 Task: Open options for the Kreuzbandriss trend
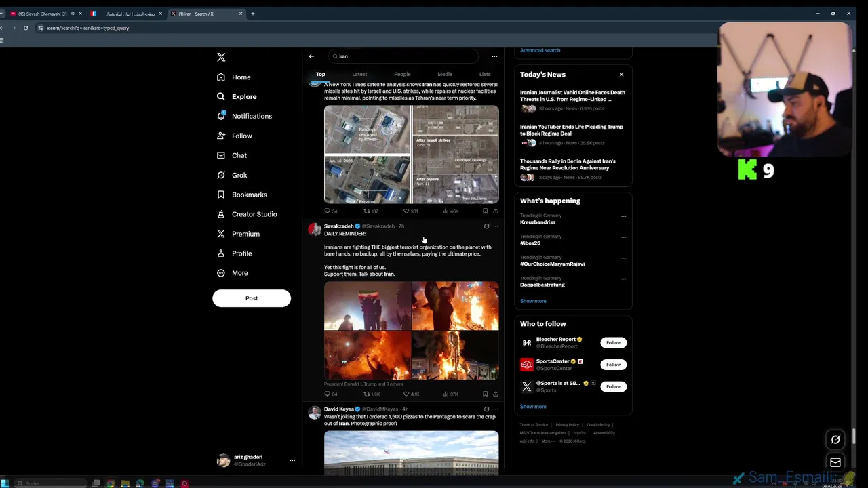pos(623,216)
